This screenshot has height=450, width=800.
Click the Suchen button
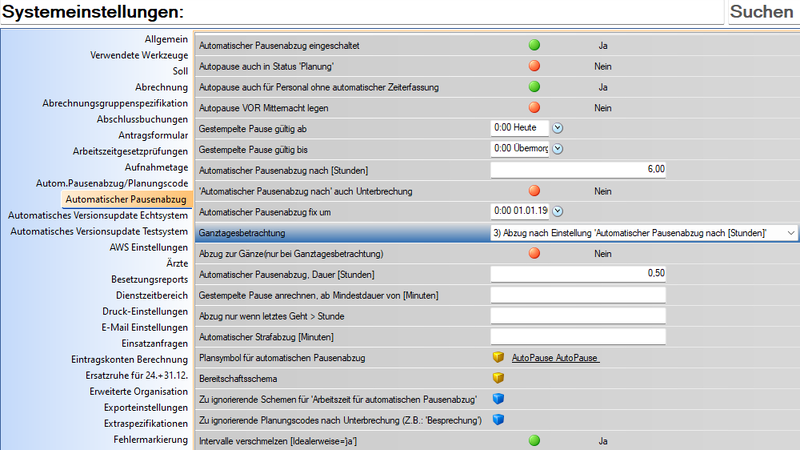pyautogui.click(x=761, y=12)
